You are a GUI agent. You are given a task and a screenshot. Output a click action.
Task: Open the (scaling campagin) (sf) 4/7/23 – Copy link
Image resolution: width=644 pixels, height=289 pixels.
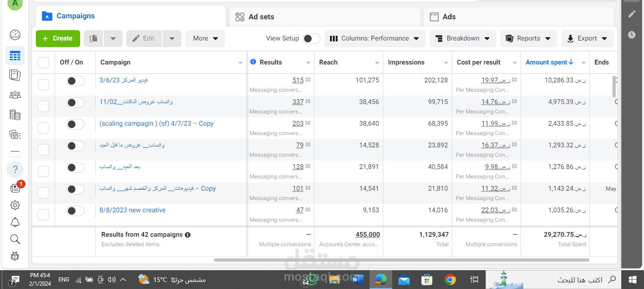click(157, 124)
